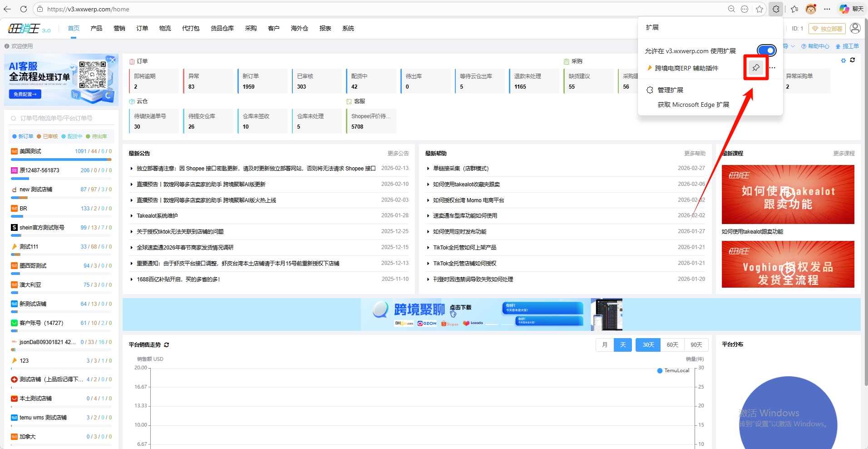Expand the Takealot系统维护 announcement arrow
Screen dimensions: 868x449
(x=132, y=216)
